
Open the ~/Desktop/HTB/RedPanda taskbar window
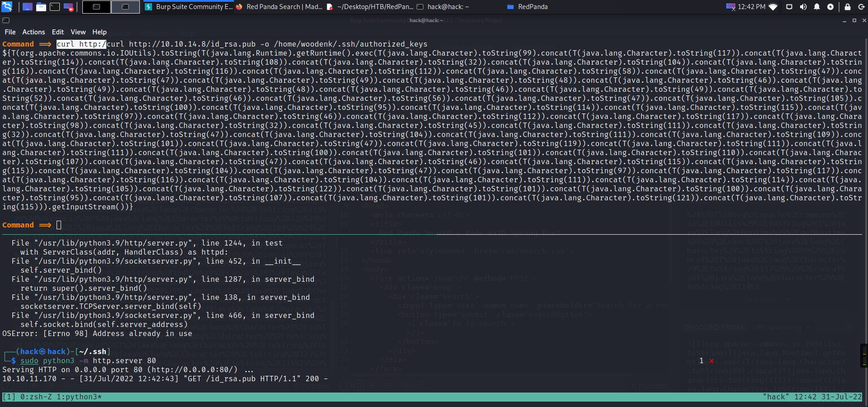pos(370,7)
